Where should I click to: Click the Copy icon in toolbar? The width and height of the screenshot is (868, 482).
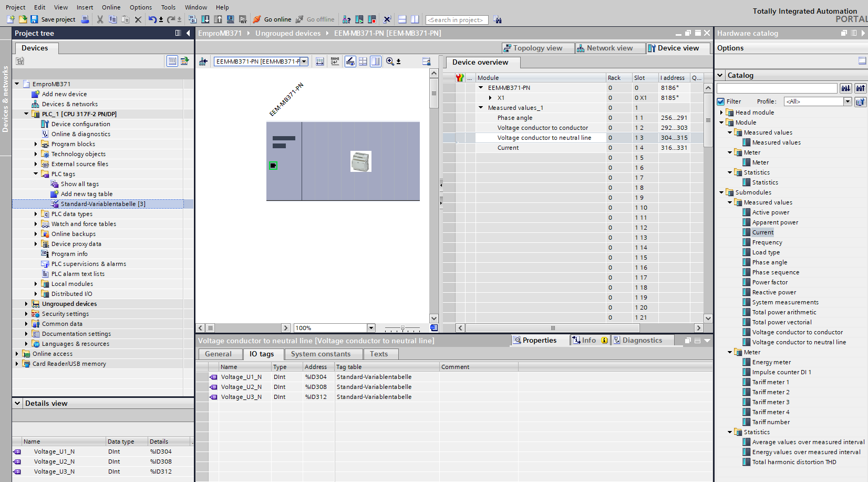(x=112, y=19)
